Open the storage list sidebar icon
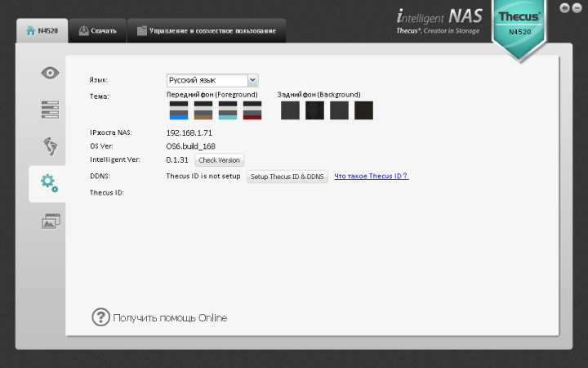Screen dimensions: 588x368 (x=50, y=110)
